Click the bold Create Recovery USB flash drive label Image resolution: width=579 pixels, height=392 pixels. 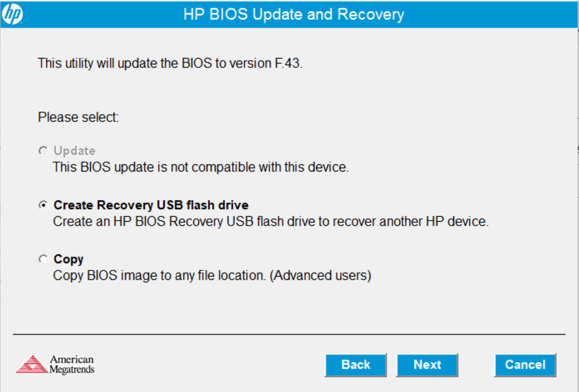151,205
